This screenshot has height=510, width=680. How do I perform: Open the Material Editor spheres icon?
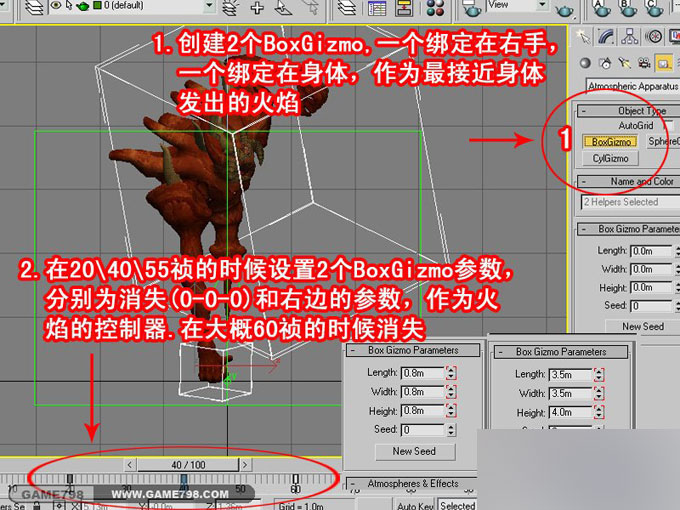pyautogui.click(x=435, y=7)
